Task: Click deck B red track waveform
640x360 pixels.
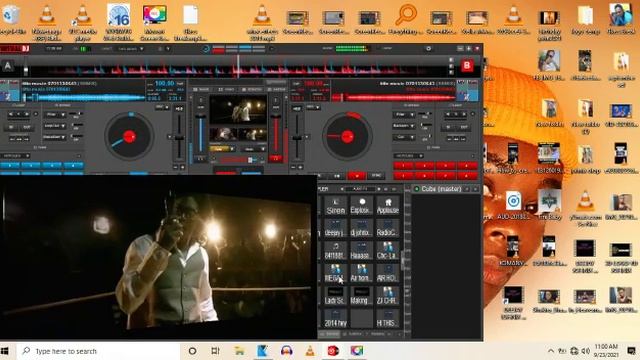Action: point(393,98)
